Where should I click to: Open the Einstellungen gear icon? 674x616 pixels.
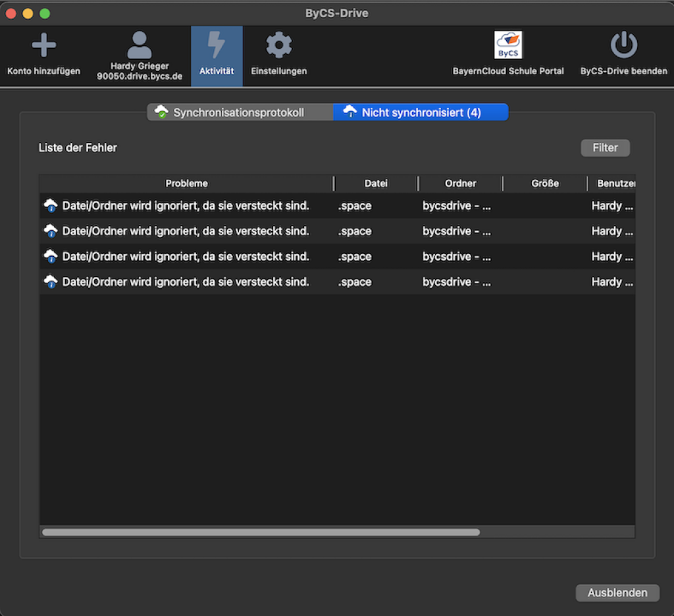tap(278, 45)
